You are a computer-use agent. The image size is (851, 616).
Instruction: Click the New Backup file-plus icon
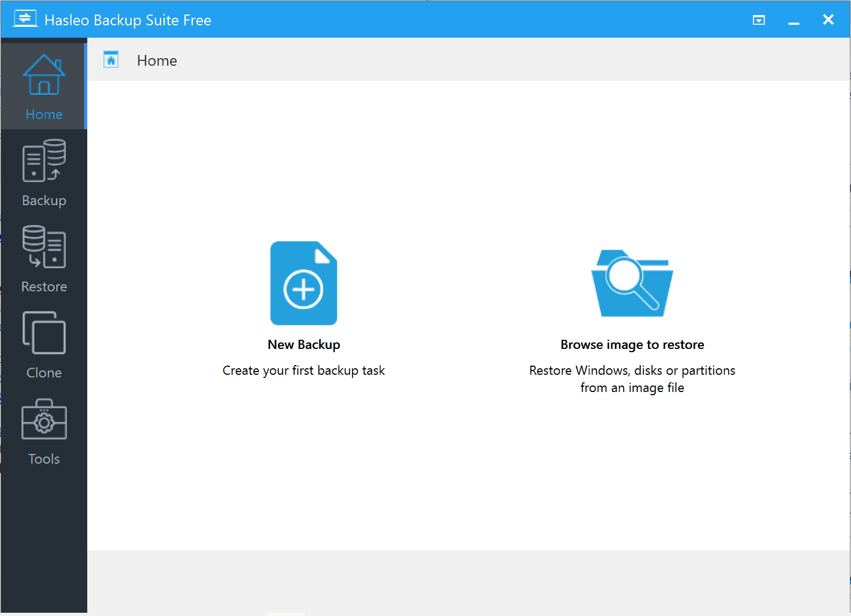coord(304,283)
